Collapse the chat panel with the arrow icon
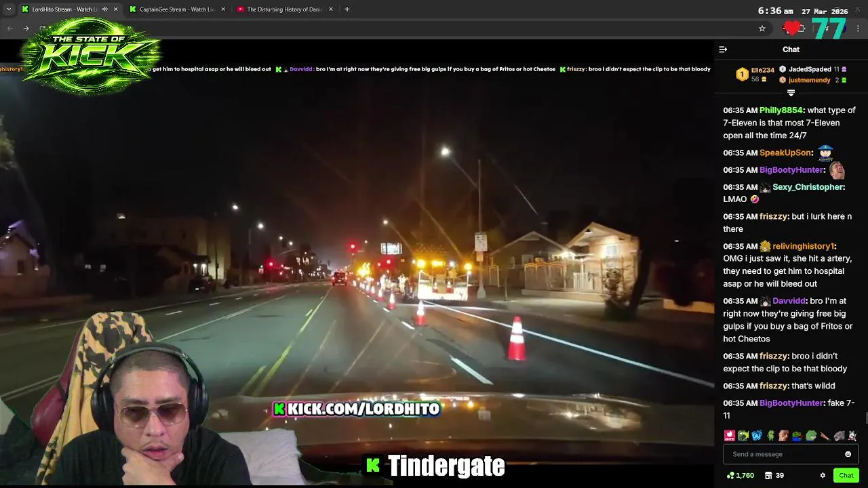Viewport: 868px width, 488px height. [x=723, y=49]
